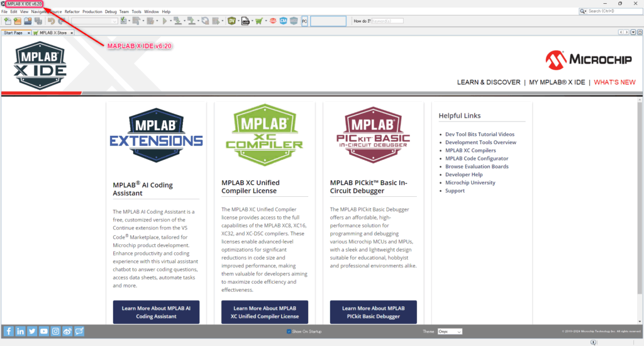This screenshot has height=346, width=644.
Task: Click the Search (Ctrl+I) field
Action: click(614, 11)
